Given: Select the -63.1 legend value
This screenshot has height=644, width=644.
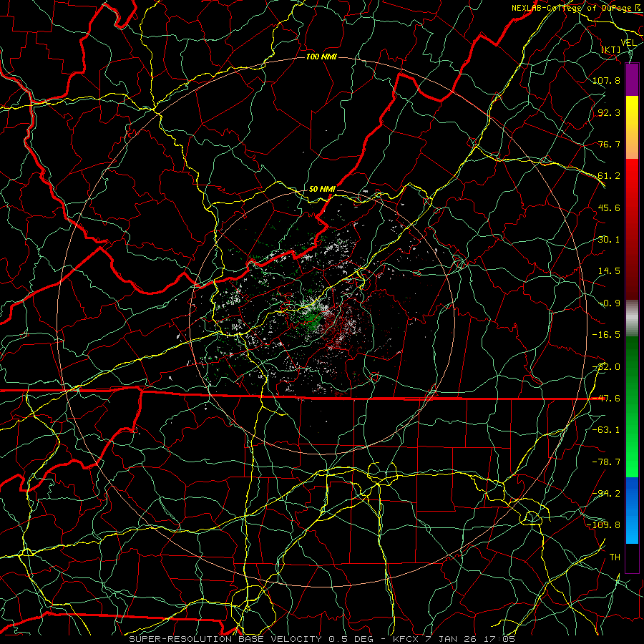Looking at the screenshot, I should [606, 430].
